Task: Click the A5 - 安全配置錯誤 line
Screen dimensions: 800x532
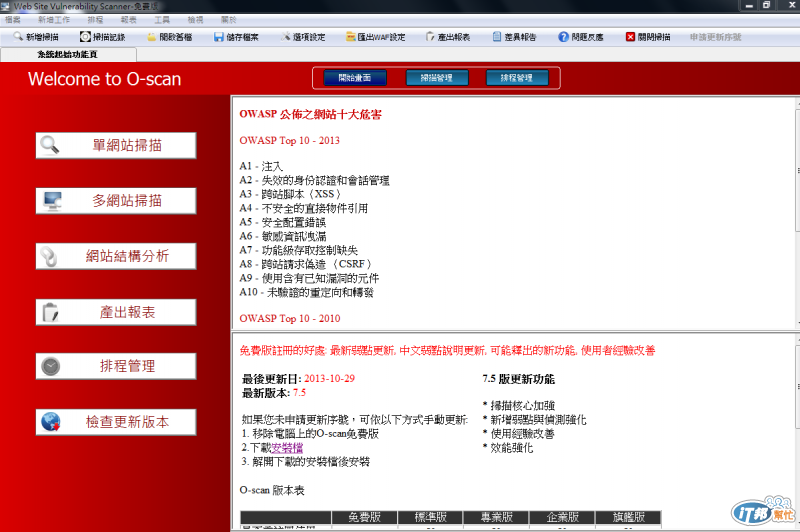Action: pos(283,222)
